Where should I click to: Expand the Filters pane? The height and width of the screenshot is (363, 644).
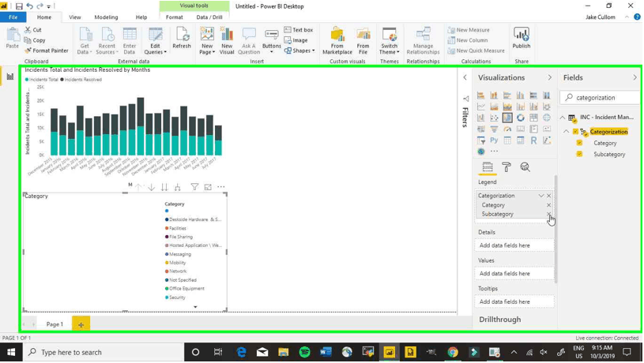[x=465, y=77]
